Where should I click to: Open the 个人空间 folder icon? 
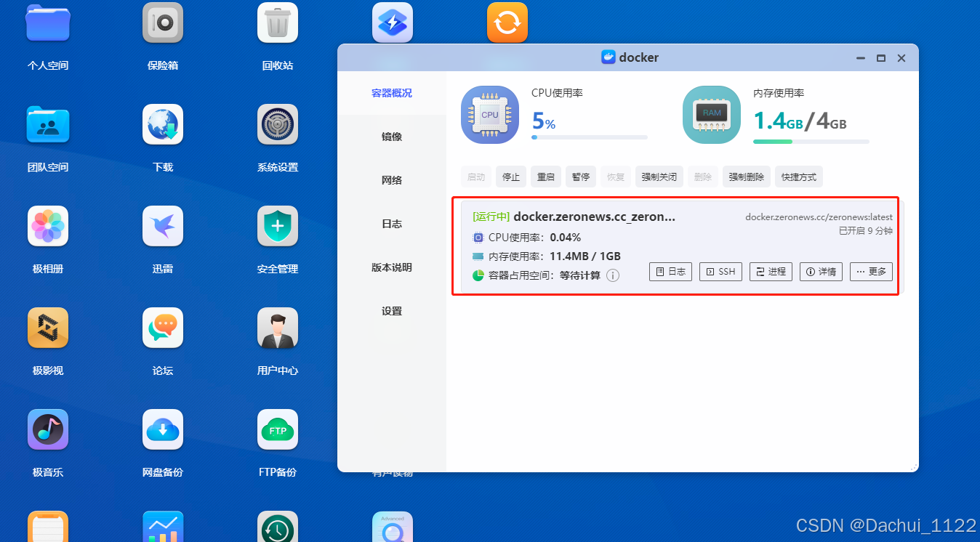(48, 23)
